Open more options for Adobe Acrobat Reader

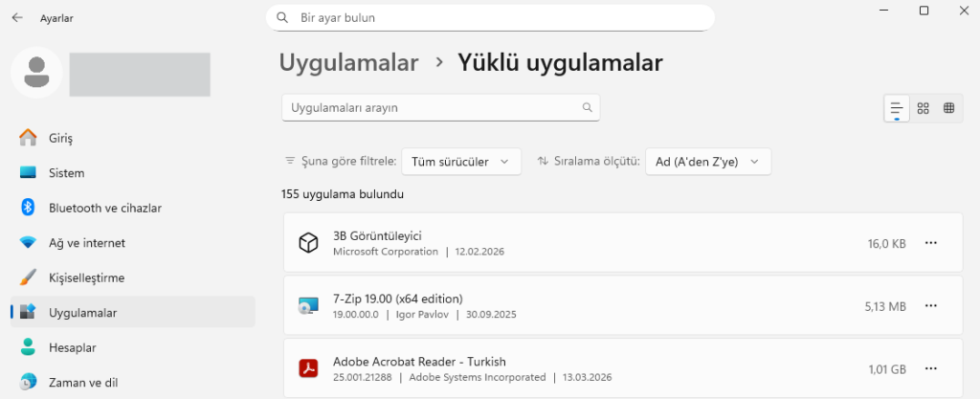[x=930, y=367]
